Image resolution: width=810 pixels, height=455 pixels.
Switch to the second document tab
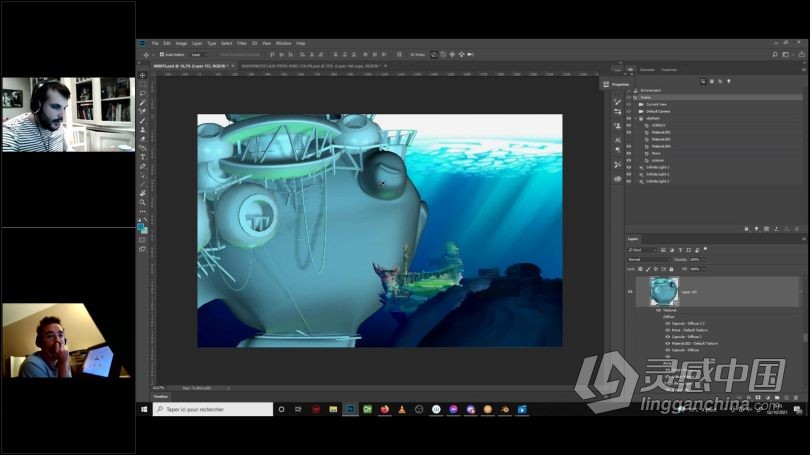click(310, 66)
